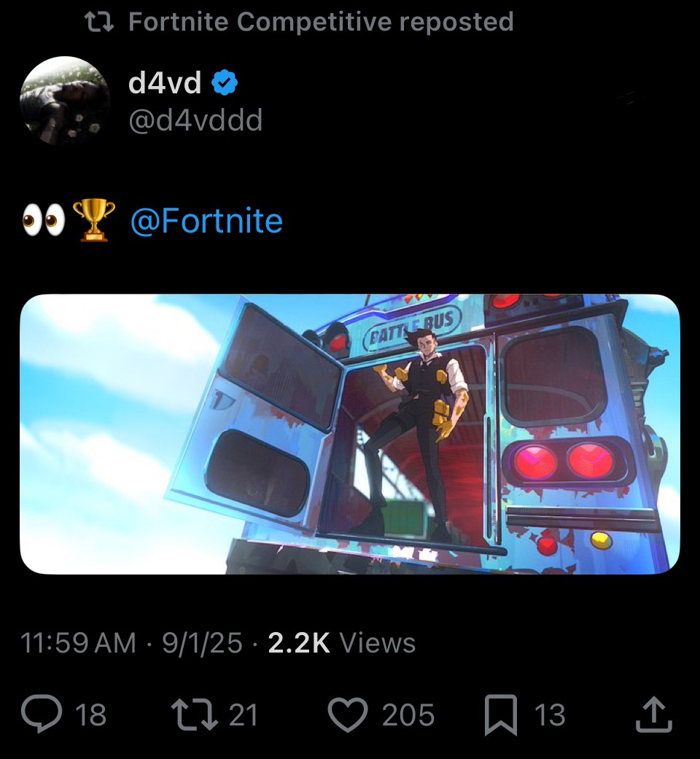Tap the reply speech bubble icon
The width and height of the screenshot is (700, 759).
point(42,714)
